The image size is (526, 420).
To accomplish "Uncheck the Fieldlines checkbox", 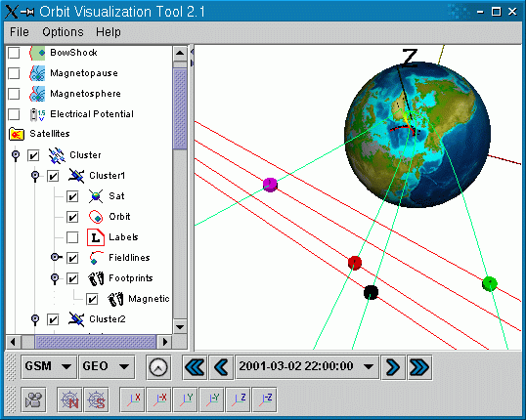I will tap(72, 258).
